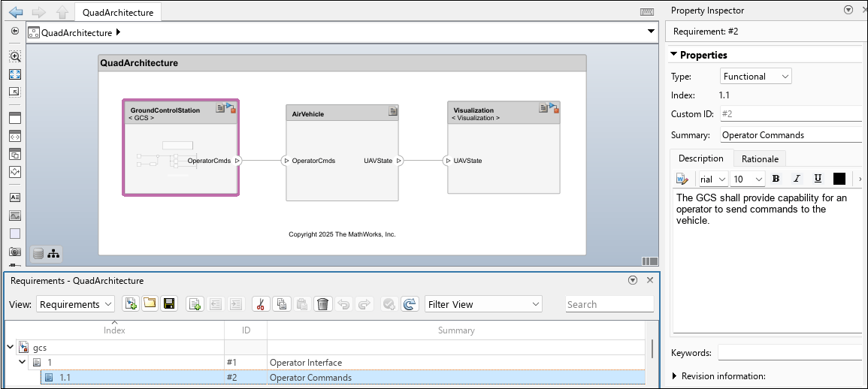This screenshot has width=868, height=389.
Task: Hide the model browser with the circled arrow
Action: 16,31
